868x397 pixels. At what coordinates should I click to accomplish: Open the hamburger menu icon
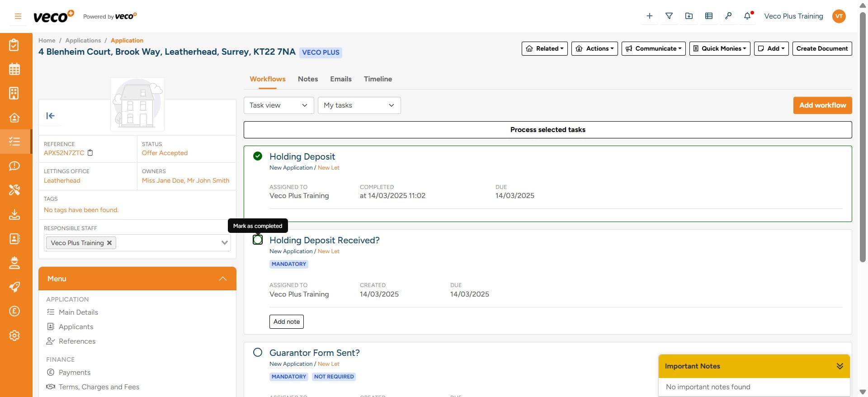(18, 16)
